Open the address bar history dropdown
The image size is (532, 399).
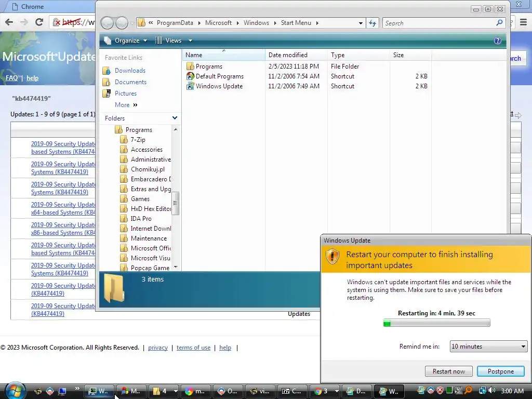[361, 23]
